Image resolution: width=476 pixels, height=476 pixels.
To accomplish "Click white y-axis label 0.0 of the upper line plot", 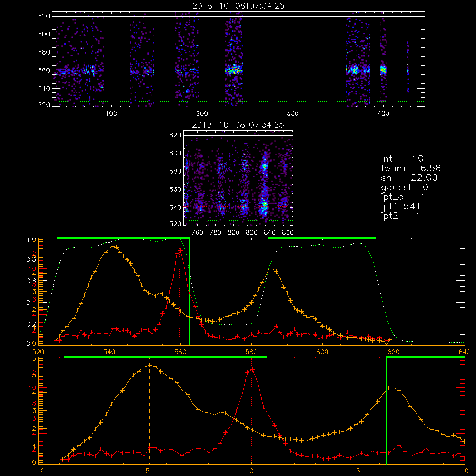I will 31,343.
